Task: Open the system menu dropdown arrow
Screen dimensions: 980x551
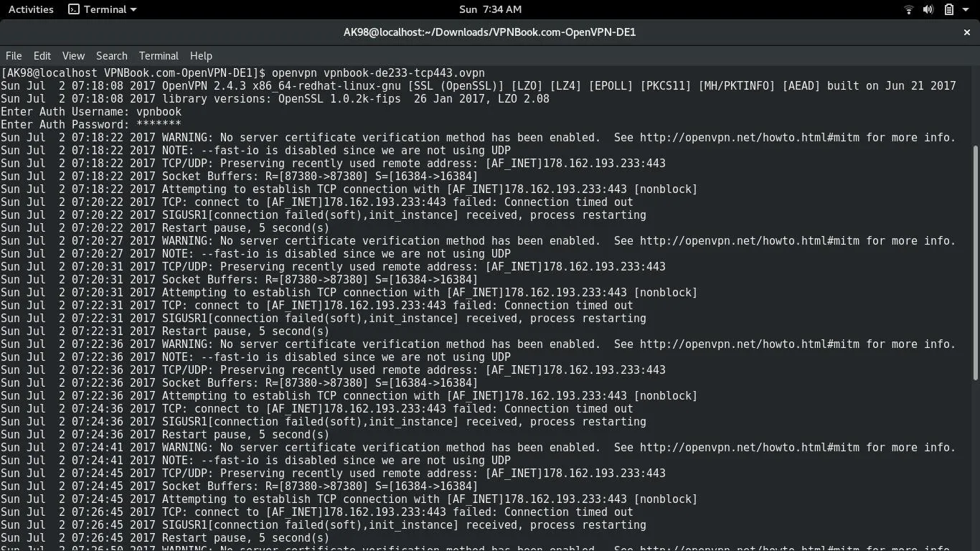Action: (966, 9)
